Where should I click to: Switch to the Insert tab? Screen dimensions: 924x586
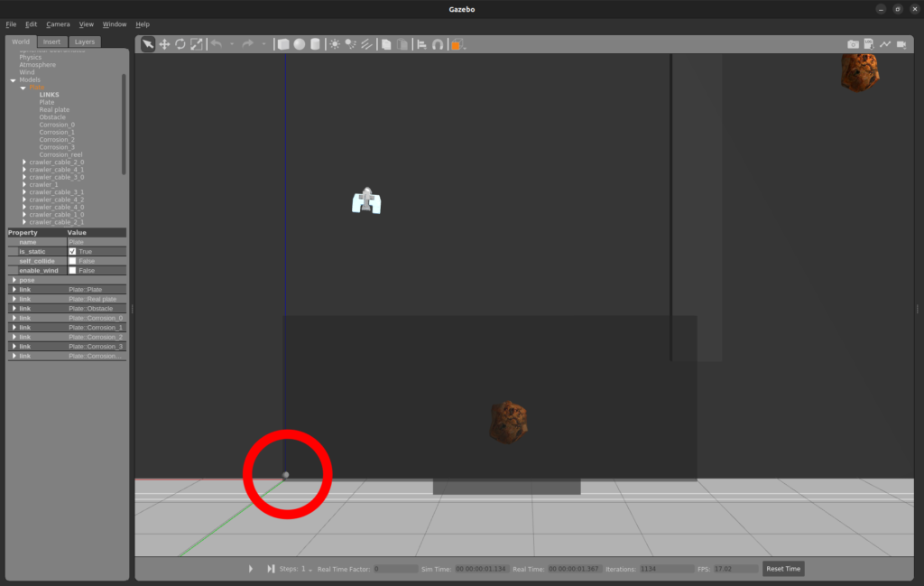(51, 42)
